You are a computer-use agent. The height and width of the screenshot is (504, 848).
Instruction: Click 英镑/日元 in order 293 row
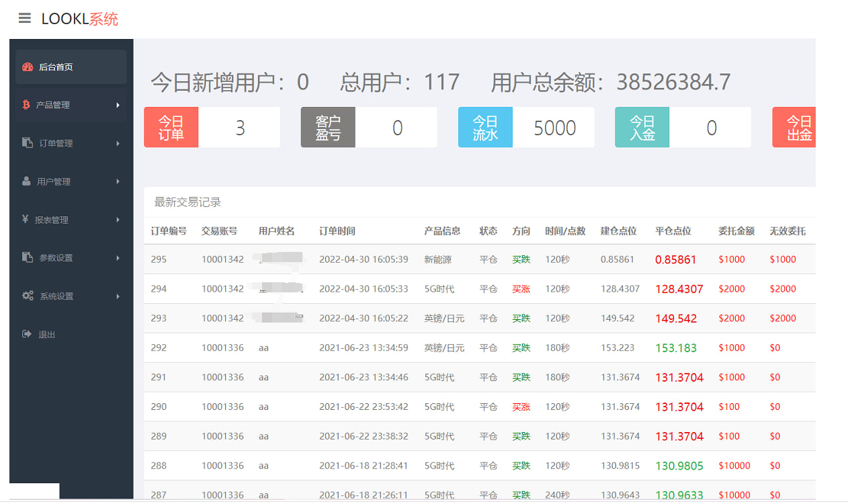(444, 319)
